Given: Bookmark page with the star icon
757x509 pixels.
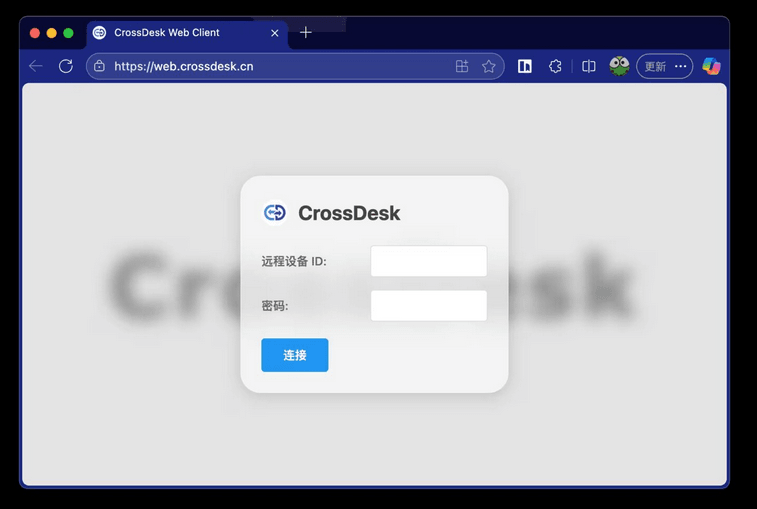Looking at the screenshot, I should point(489,66).
